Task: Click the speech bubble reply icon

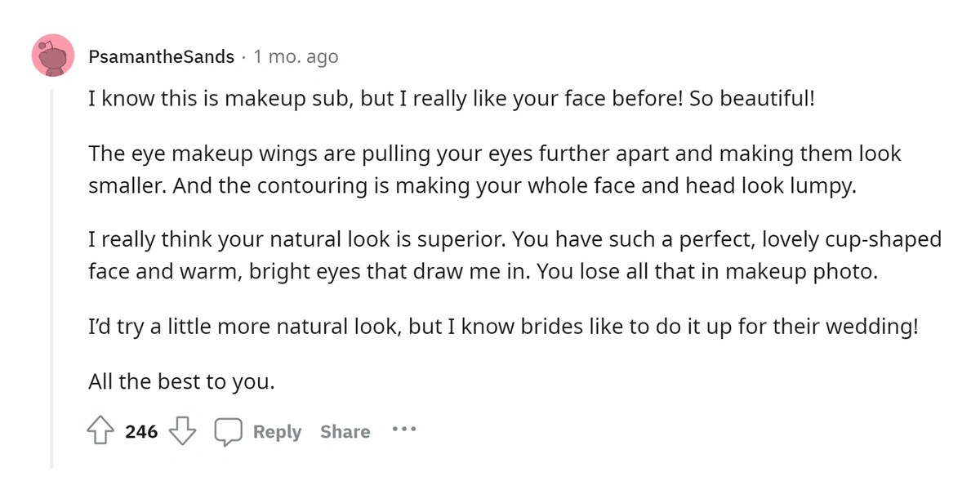Action: point(228,431)
